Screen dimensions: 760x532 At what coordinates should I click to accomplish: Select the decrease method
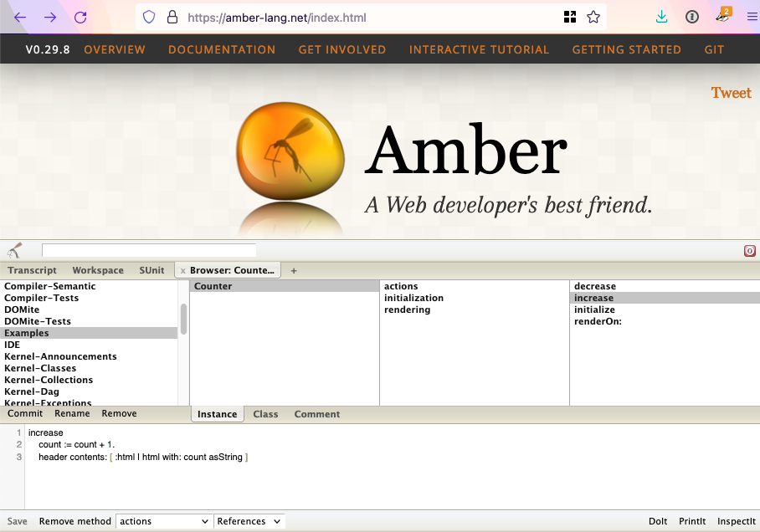tap(665, 286)
